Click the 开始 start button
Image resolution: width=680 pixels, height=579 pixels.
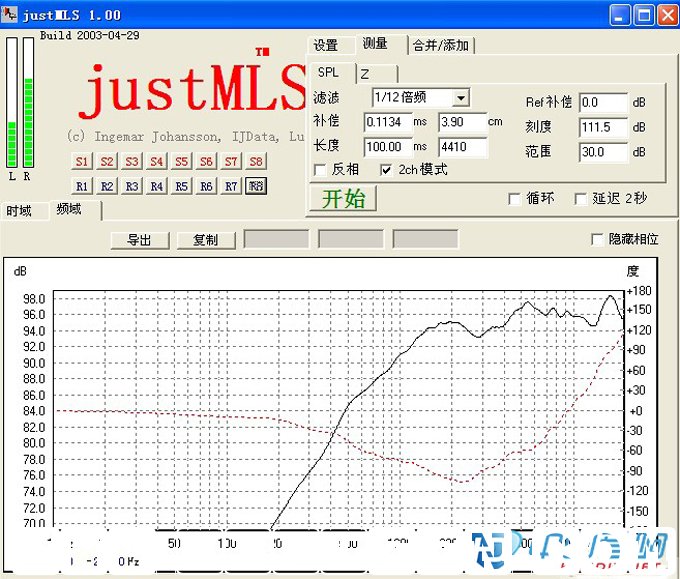coord(343,199)
